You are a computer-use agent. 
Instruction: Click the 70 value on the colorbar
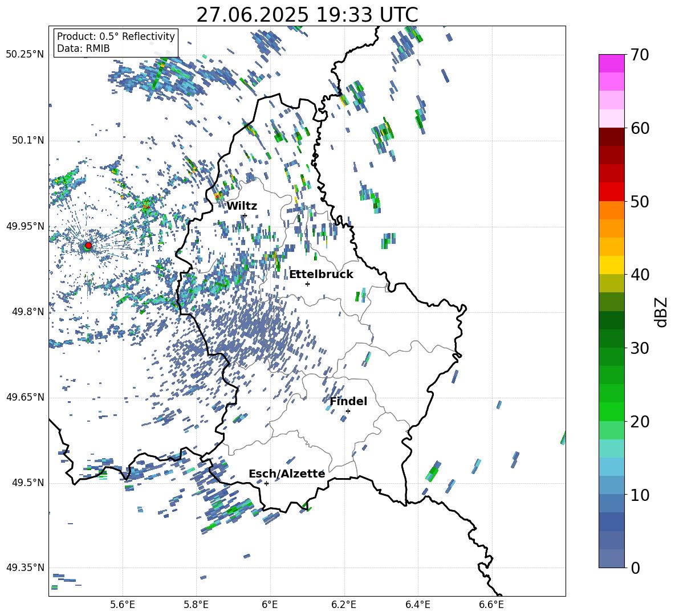(640, 55)
